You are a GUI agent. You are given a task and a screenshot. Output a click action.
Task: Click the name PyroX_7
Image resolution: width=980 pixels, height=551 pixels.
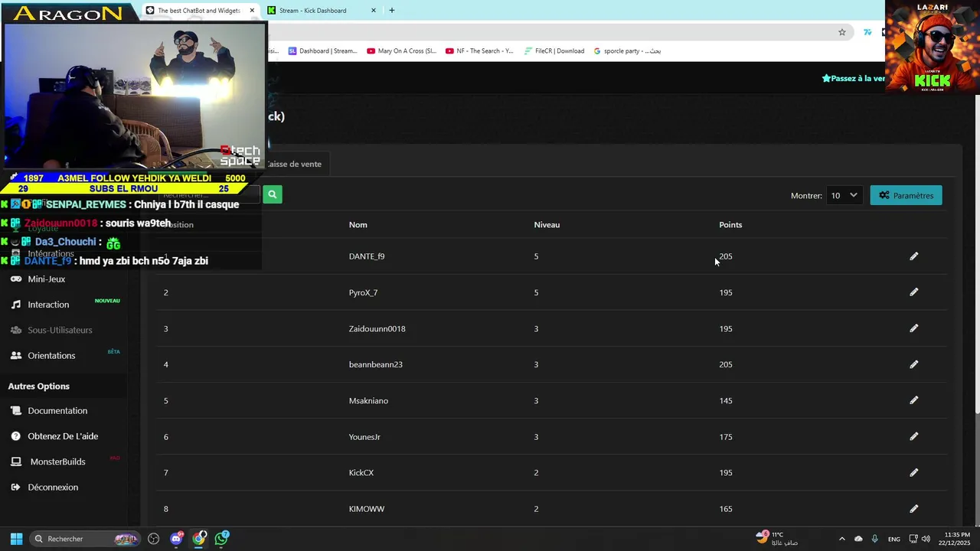coord(363,292)
